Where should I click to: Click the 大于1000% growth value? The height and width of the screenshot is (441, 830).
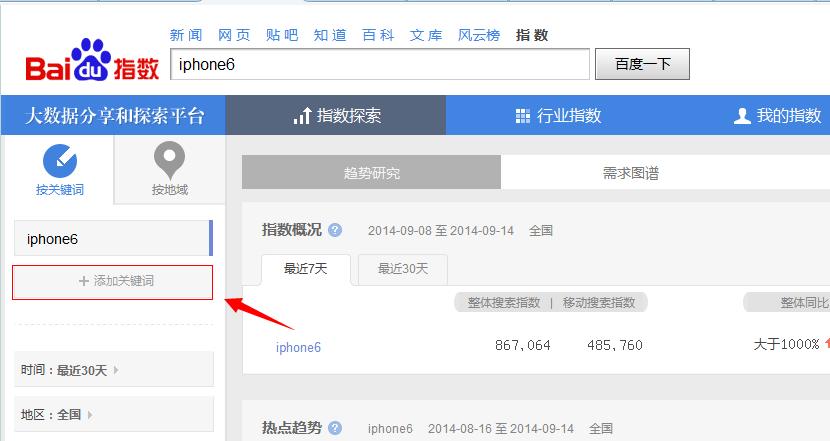click(x=787, y=344)
